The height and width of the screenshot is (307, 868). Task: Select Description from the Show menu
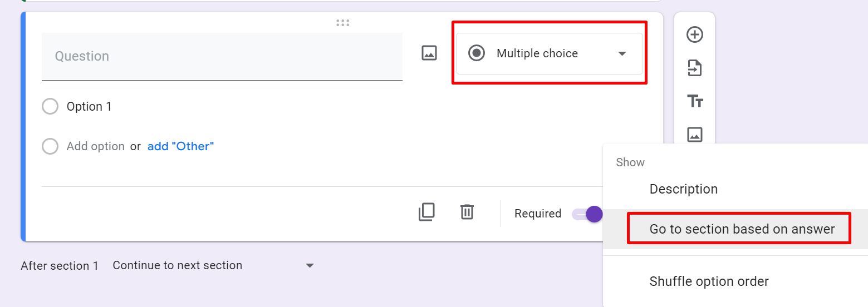pyautogui.click(x=683, y=189)
